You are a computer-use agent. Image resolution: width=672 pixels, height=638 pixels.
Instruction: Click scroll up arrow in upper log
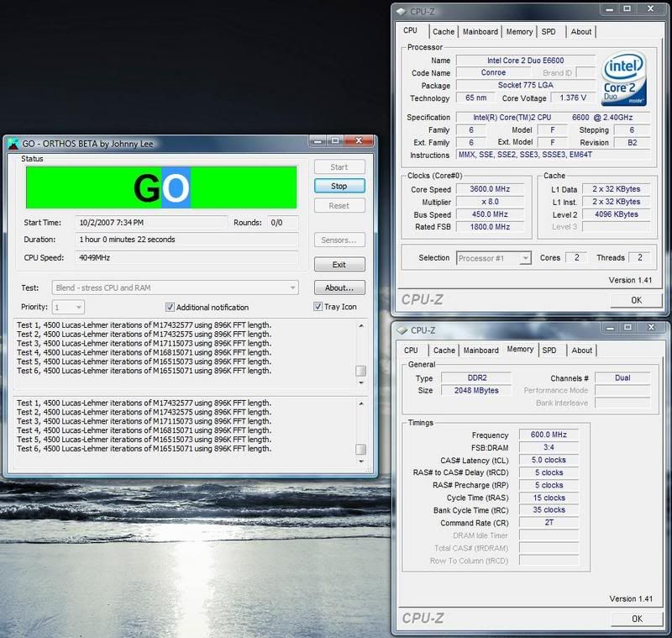[361, 326]
